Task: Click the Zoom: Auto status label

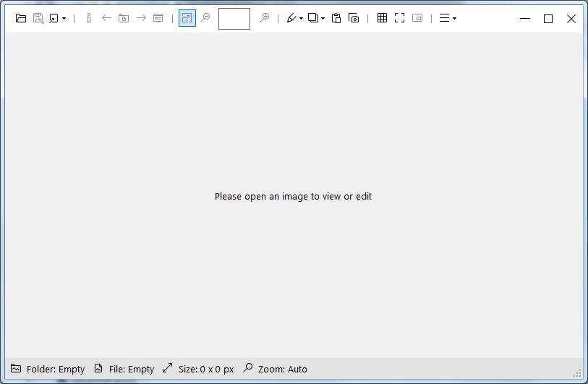Action: tap(275, 369)
